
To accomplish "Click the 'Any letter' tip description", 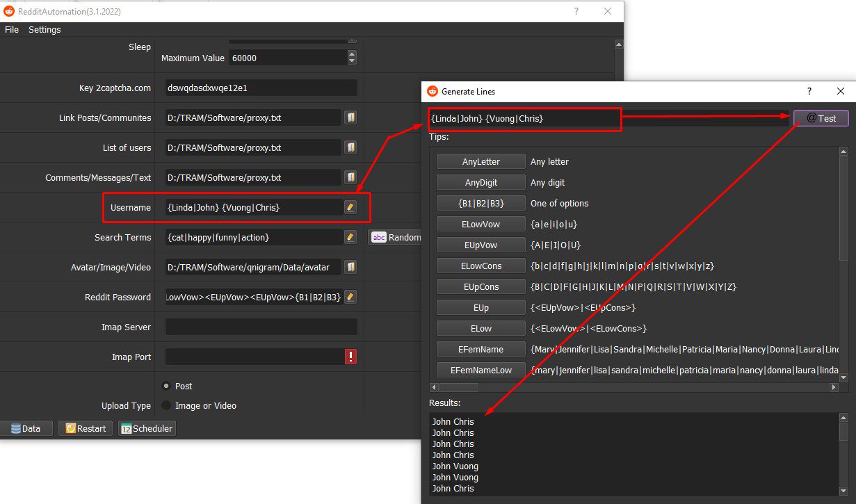I will [549, 161].
